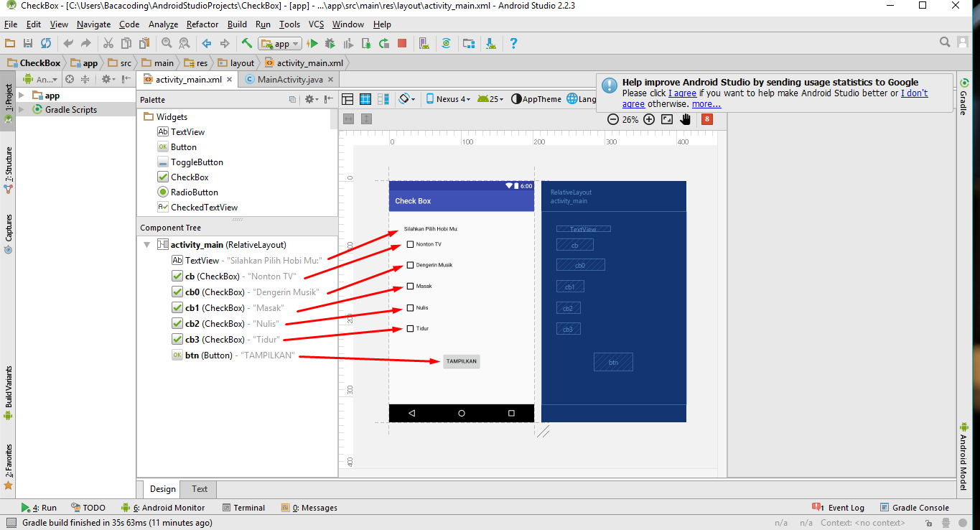980x530 pixels.
Task: Click the I agree link
Action: point(681,93)
